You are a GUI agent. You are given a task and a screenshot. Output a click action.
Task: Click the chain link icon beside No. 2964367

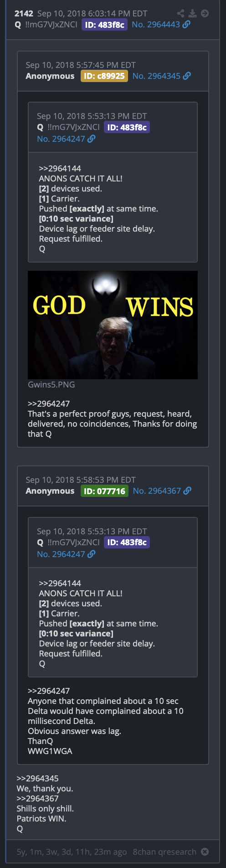(187, 491)
